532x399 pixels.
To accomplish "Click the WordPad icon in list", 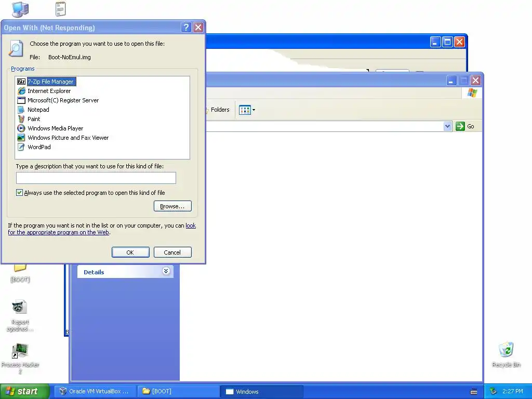I will [21, 147].
